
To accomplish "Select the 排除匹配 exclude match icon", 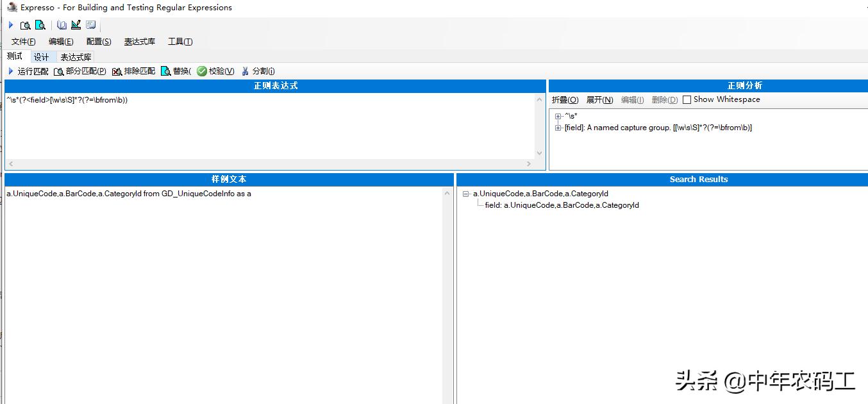I will pos(116,71).
